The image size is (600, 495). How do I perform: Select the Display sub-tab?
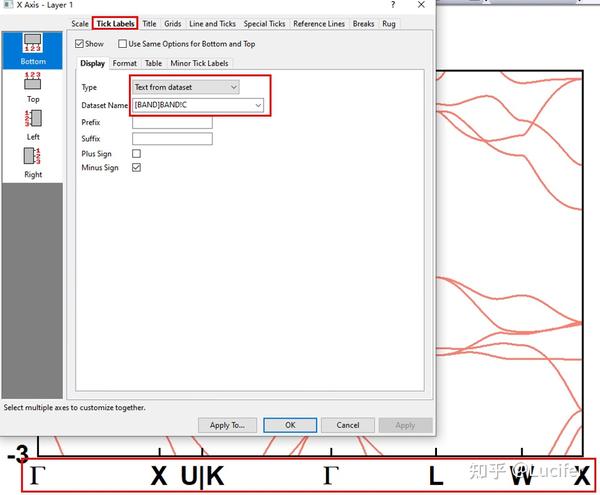click(92, 64)
